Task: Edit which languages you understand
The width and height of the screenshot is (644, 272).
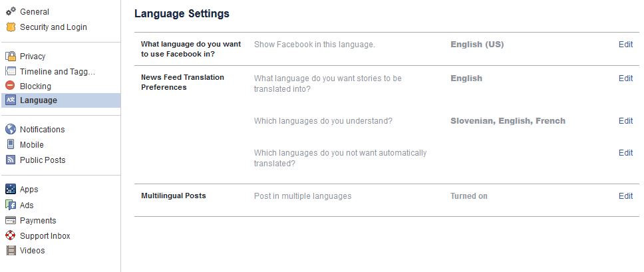Action: click(x=625, y=121)
